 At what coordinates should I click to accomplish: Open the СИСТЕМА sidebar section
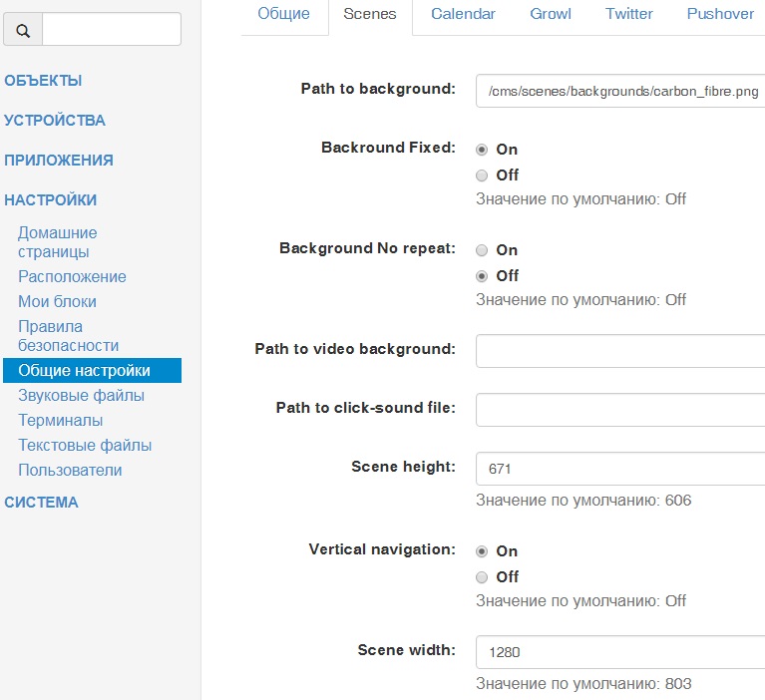click(x=41, y=503)
